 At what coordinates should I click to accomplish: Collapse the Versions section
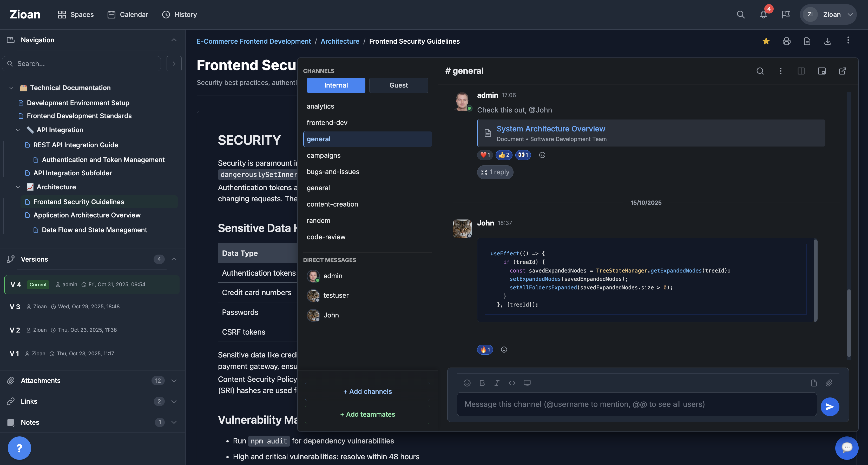click(x=174, y=259)
